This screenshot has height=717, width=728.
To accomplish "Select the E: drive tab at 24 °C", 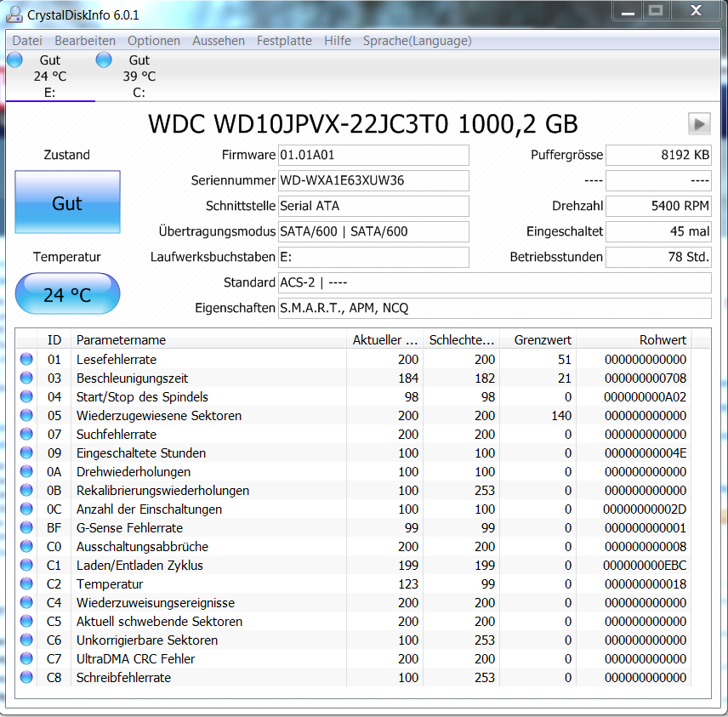I will click(50, 77).
